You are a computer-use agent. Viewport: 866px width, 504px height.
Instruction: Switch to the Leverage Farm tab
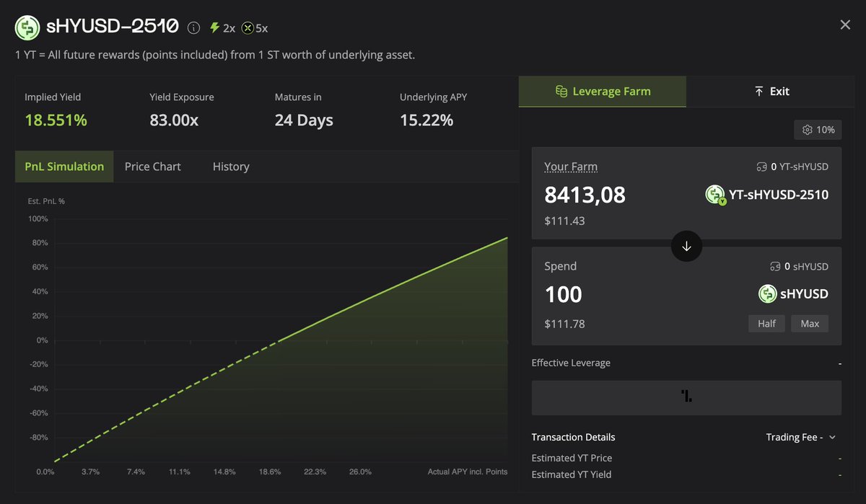point(602,92)
